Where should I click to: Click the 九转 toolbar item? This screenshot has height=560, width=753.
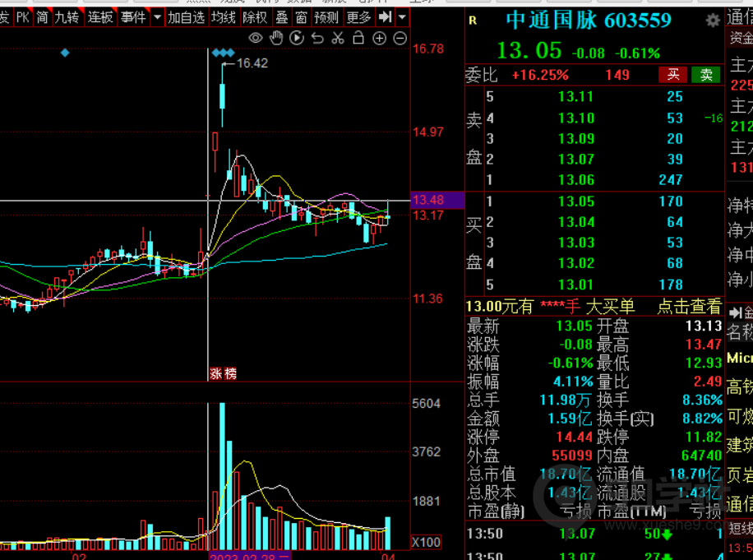point(67,17)
